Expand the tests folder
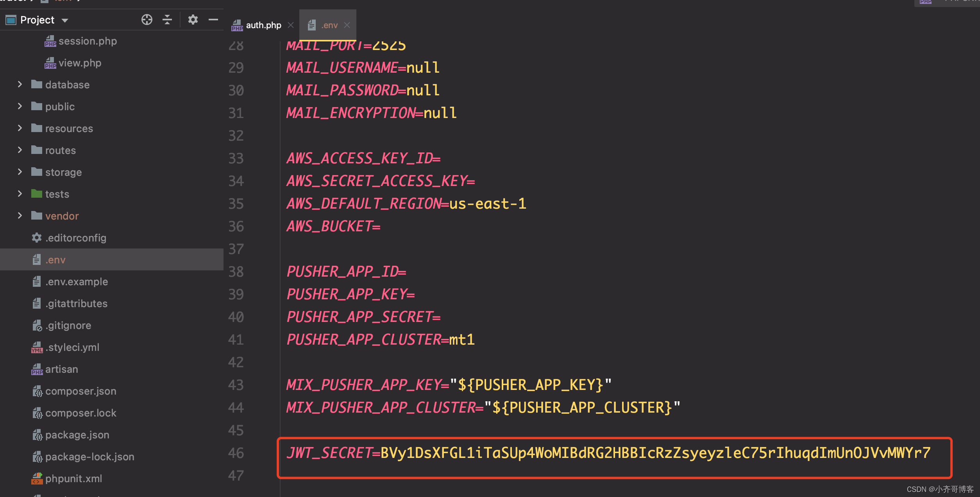Screen dimensions: 980x497 click(20, 194)
